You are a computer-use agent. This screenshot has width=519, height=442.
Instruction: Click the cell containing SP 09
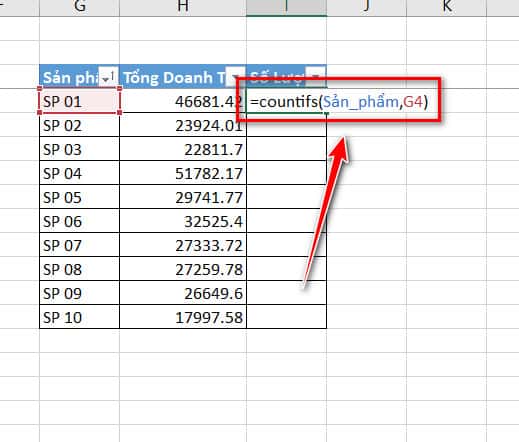[79, 293]
